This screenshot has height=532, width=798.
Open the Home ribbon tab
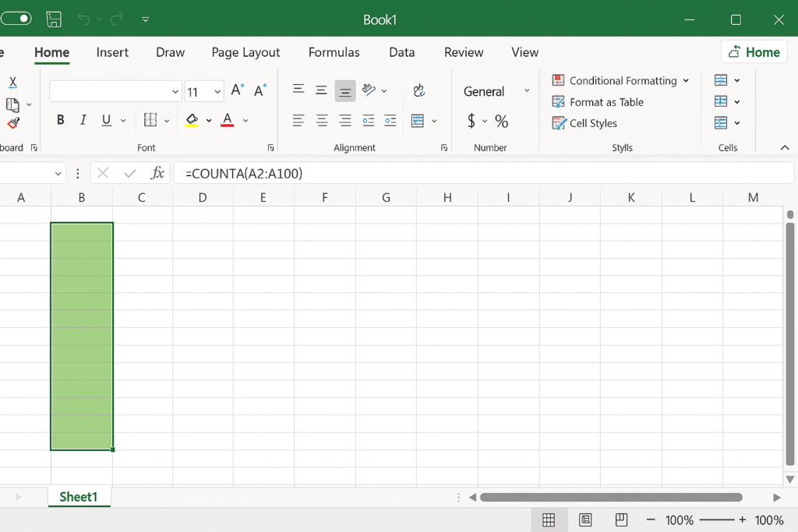coord(52,52)
